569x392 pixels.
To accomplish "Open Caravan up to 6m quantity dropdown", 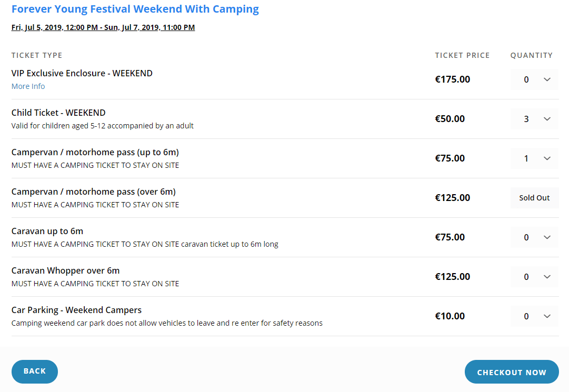I will coord(534,237).
